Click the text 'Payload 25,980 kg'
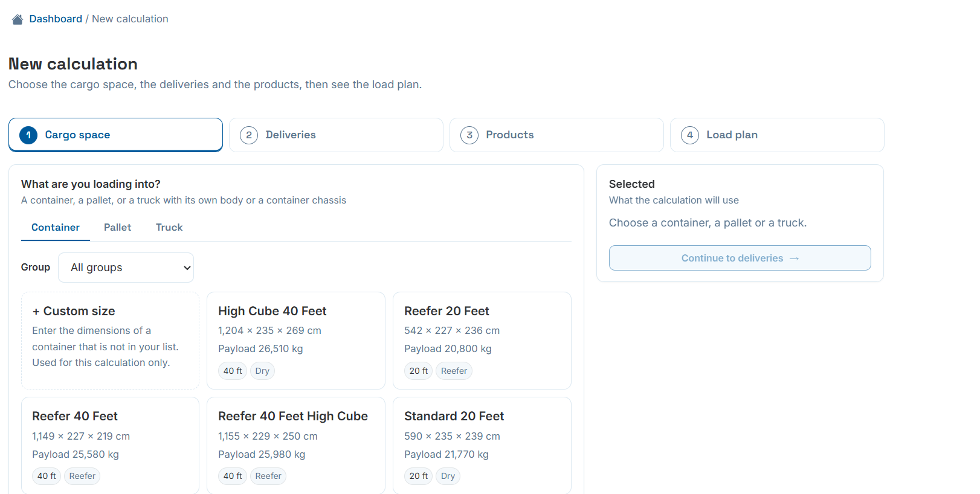This screenshot has height=494, width=980. coord(262,454)
